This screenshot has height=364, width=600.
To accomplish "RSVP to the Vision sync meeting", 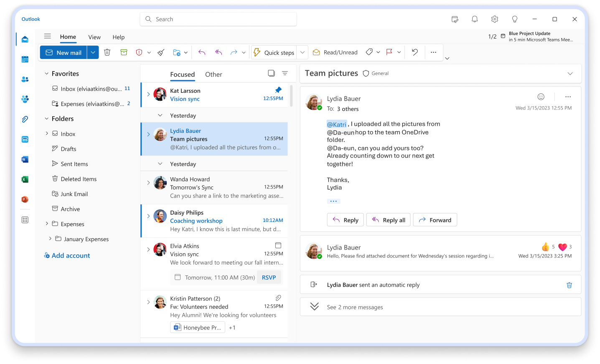I will pos(269,277).
